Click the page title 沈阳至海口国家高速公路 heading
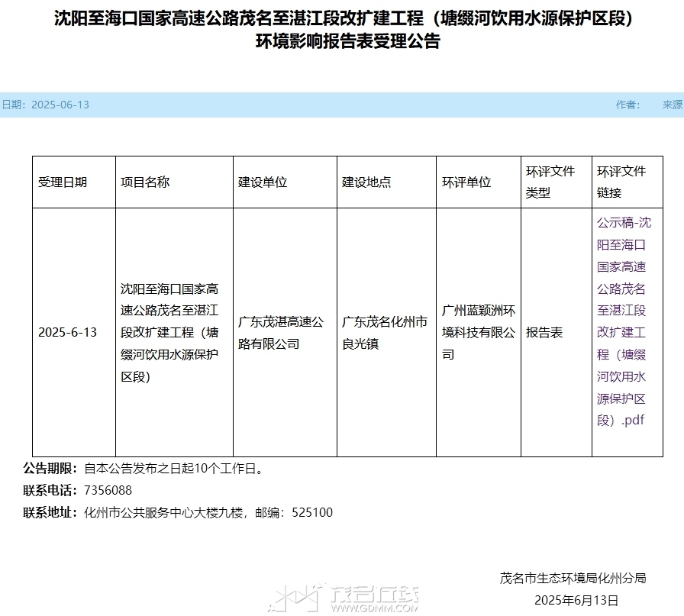 pos(344,30)
